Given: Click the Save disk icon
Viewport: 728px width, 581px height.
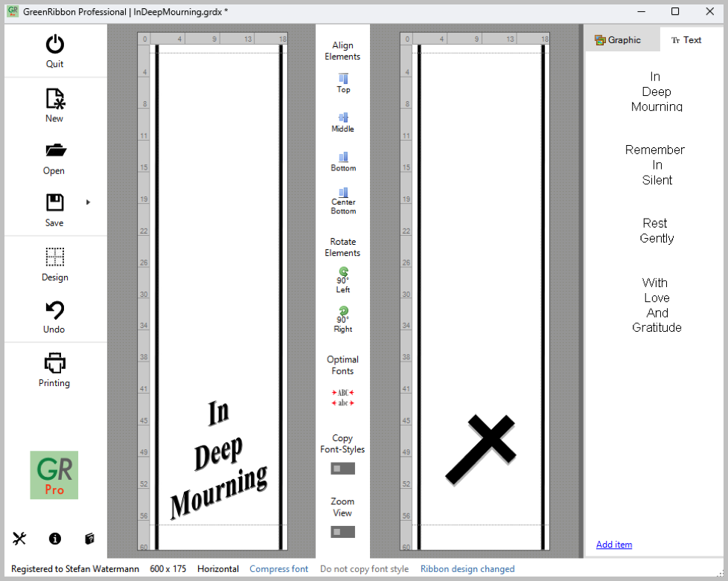Looking at the screenshot, I should click(x=55, y=203).
